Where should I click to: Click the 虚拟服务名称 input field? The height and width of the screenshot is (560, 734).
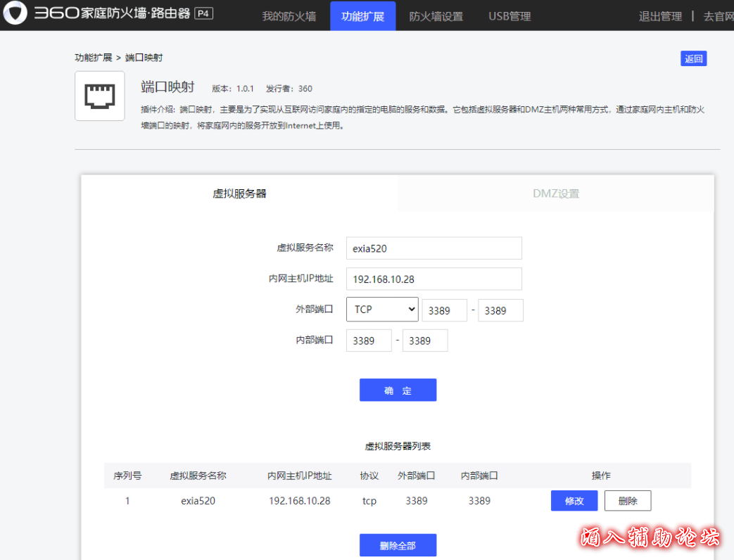tap(434, 248)
